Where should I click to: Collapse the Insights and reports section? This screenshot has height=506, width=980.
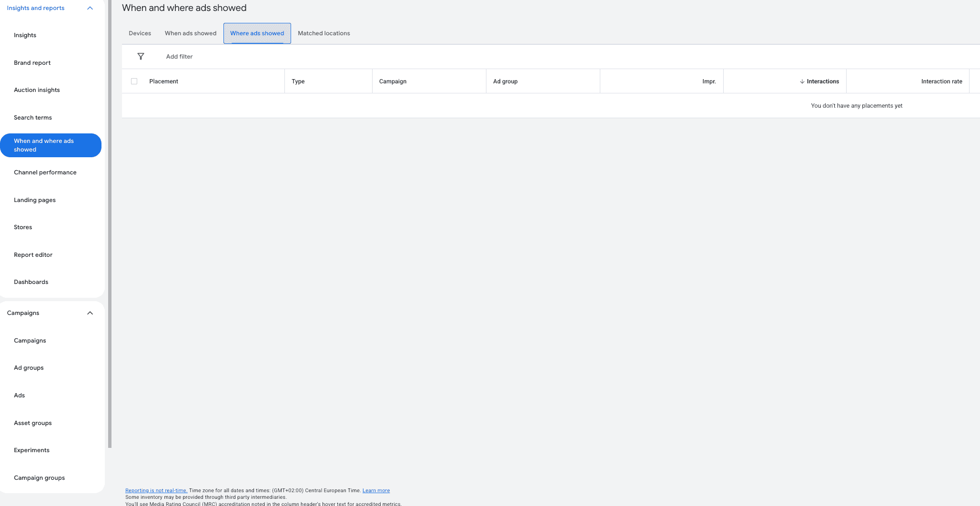pyautogui.click(x=90, y=8)
